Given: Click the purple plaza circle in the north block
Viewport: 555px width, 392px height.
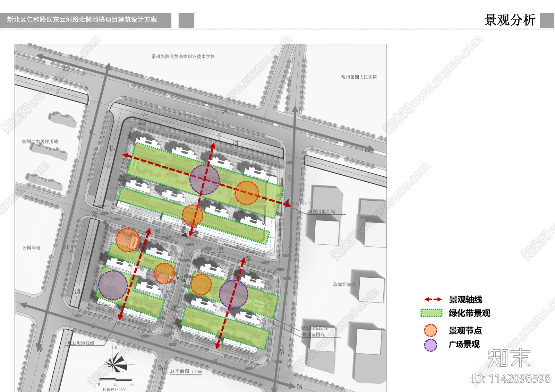Looking at the screenshot, I should [205, 180].
